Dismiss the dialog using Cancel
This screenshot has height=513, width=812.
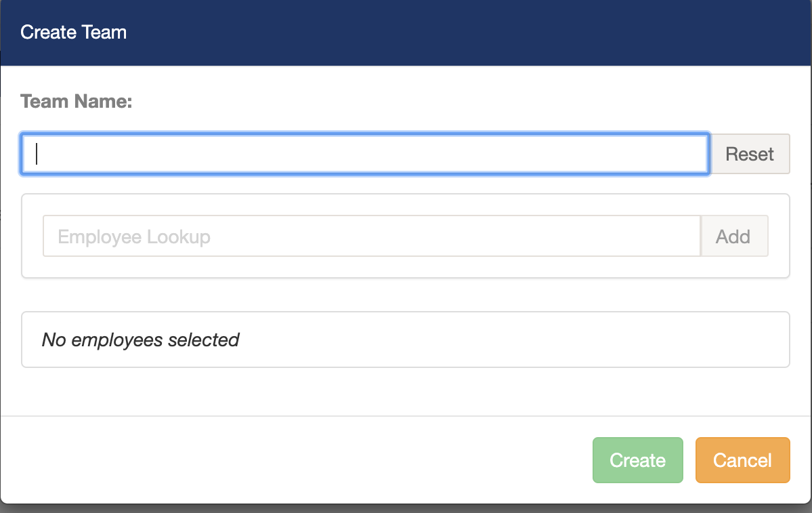742,459
